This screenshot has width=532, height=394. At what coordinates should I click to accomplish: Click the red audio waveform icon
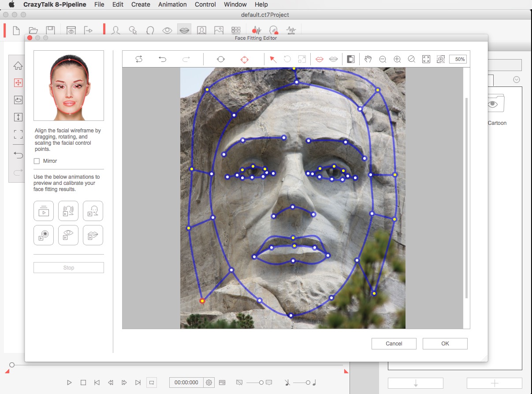pos(256,30)
